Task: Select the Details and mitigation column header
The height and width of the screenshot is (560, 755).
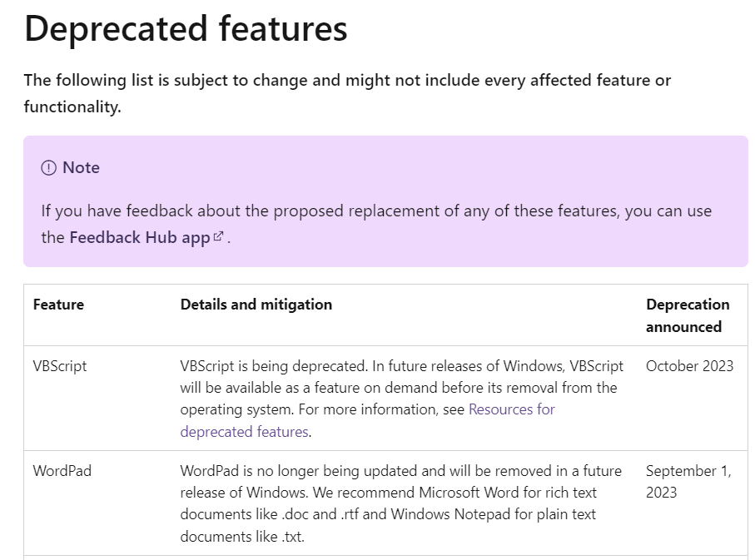Action: click(x=256, y=305)
